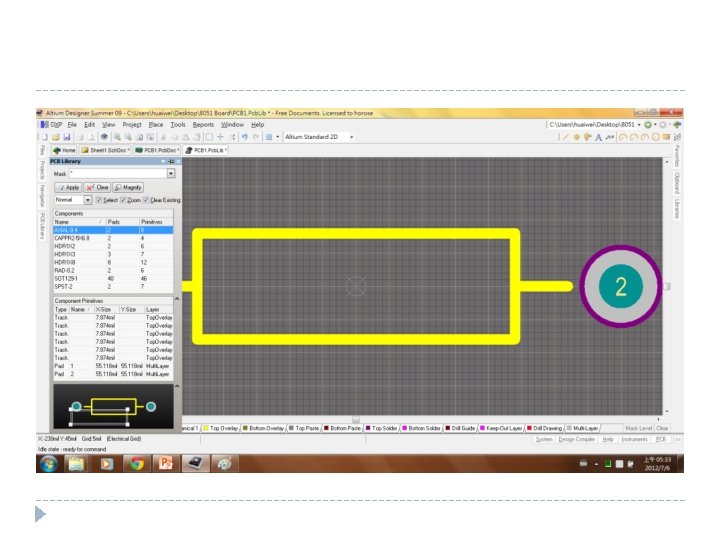Select the Multi-Layer tab

(x=582, y=428)
